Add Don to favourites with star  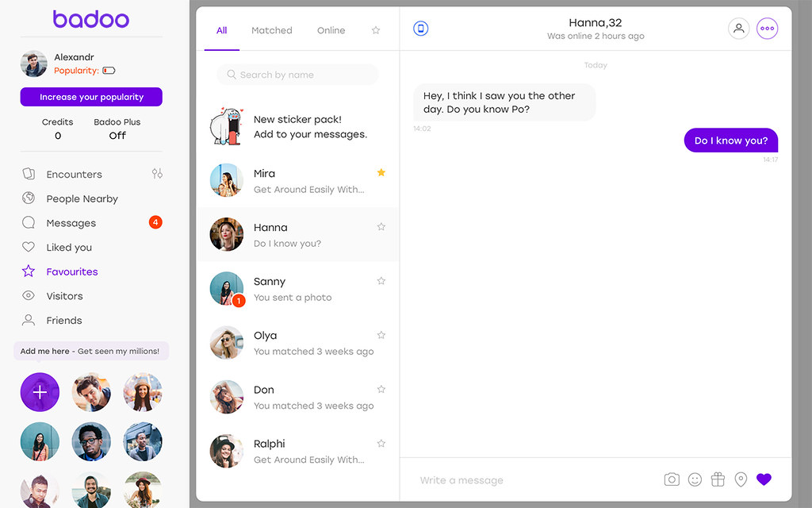[381, 389]
